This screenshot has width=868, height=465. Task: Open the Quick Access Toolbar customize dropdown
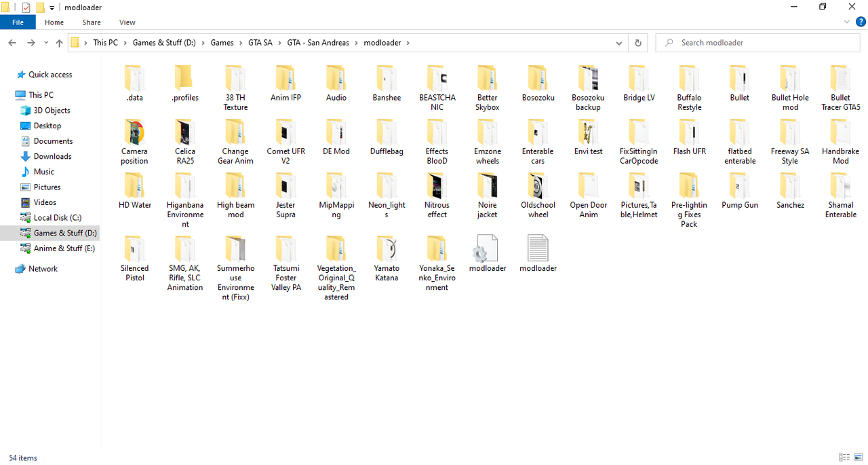coord(52,8)
